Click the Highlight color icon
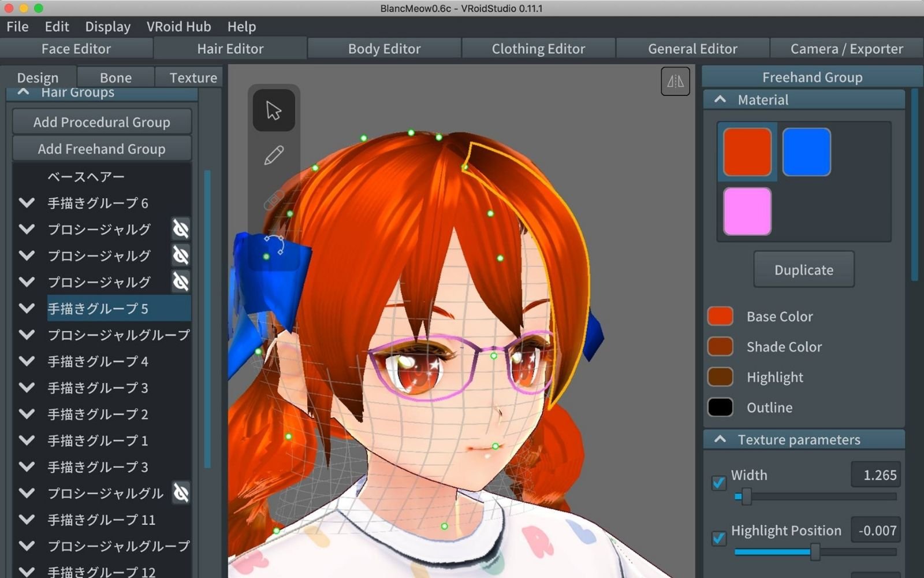The image size is (924, 578). point(720,377)
